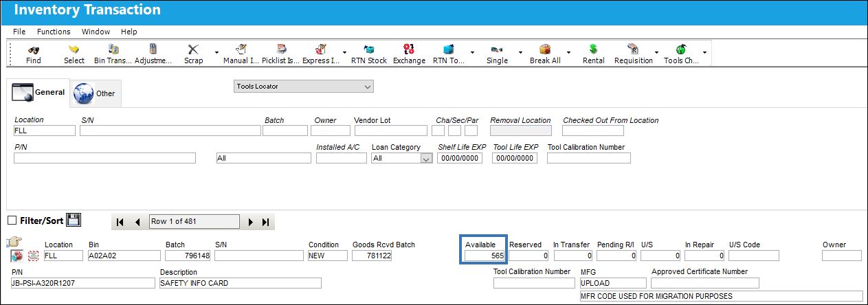868x305 pixels.
Task: Enable the Filter/Sort checkbox
Action: click(x=12, y=221)
